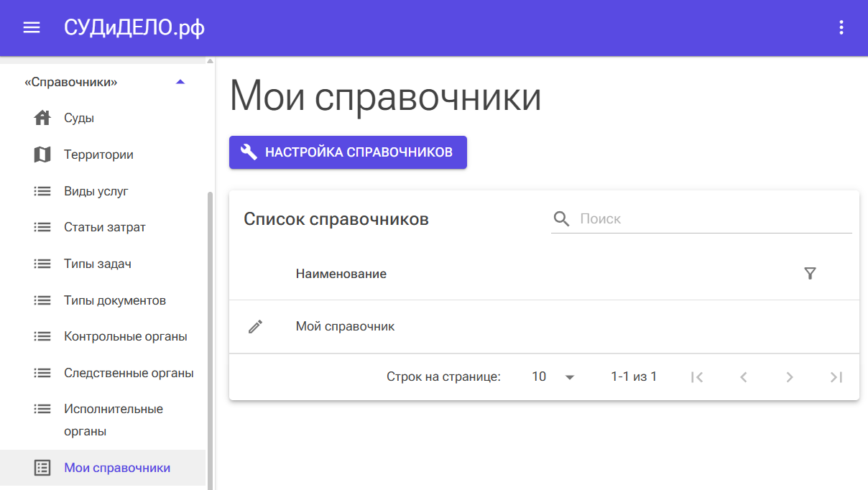
Task: Open the hamburger navigation menu
Action: (31, 27)
